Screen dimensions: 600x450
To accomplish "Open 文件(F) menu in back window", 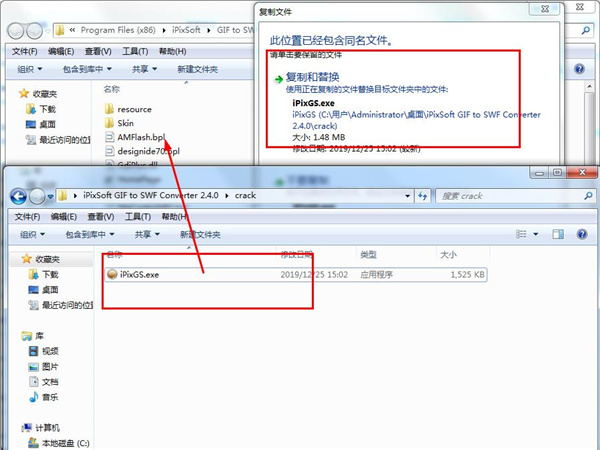I will [24, 51].
